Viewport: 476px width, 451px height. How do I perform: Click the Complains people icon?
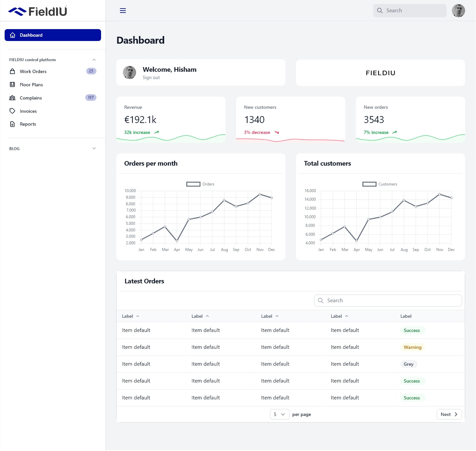click(x=12, y=98)
